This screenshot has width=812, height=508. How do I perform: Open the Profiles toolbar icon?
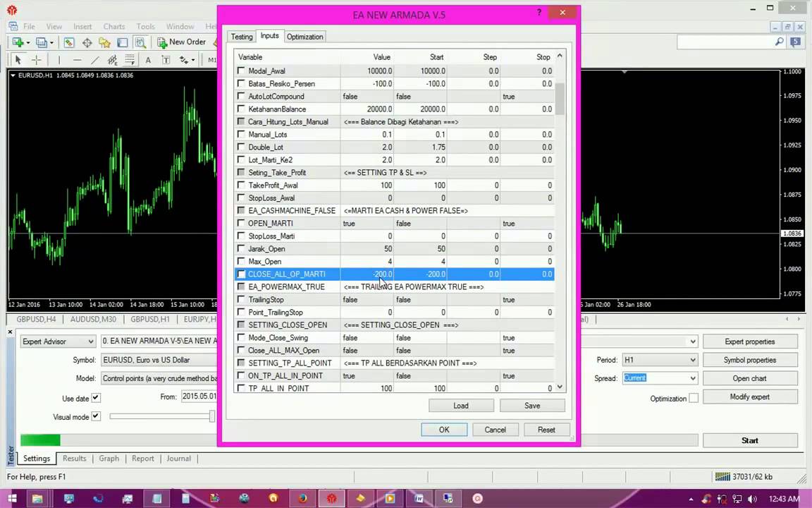click(42, 42)
